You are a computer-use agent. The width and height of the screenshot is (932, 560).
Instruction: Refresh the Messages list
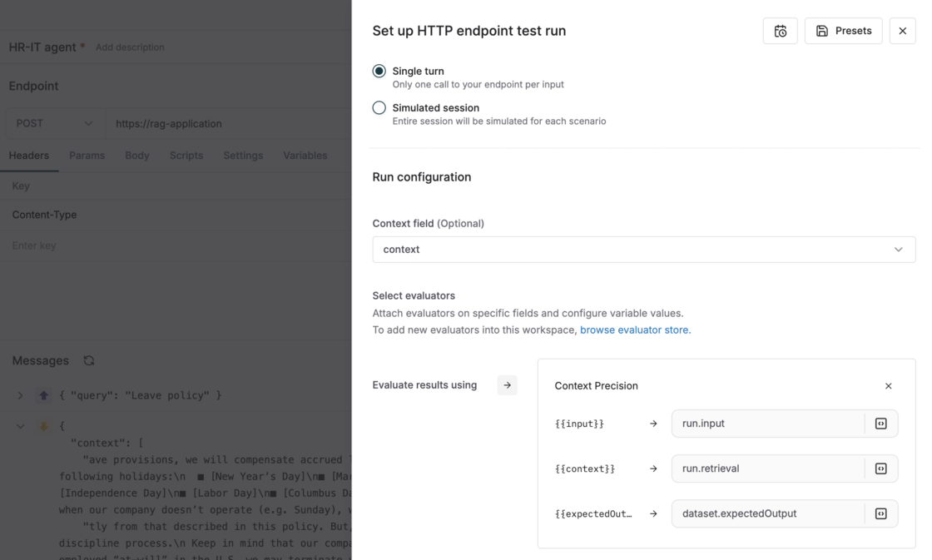pos(89,360)
